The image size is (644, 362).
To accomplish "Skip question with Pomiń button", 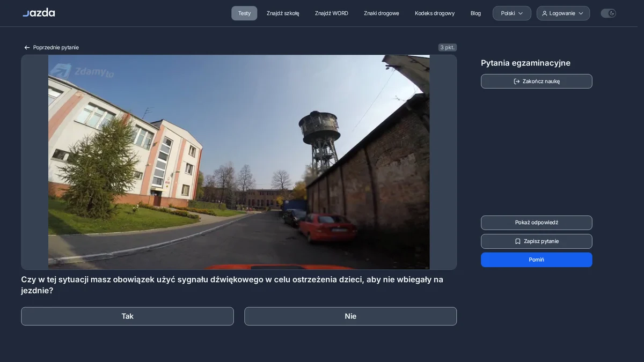I will [x=537, y=260].
